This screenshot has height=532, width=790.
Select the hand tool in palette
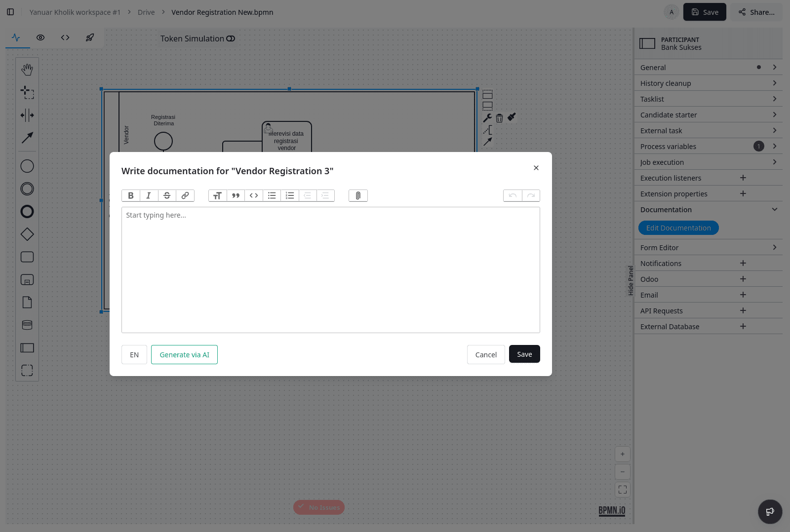(x=27, y=70)
